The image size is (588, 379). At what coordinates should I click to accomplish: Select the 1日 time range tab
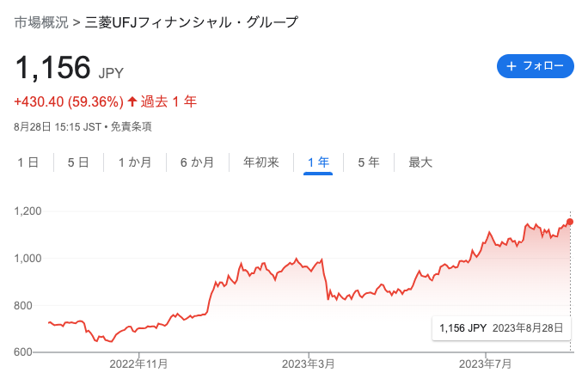(28, 162)
